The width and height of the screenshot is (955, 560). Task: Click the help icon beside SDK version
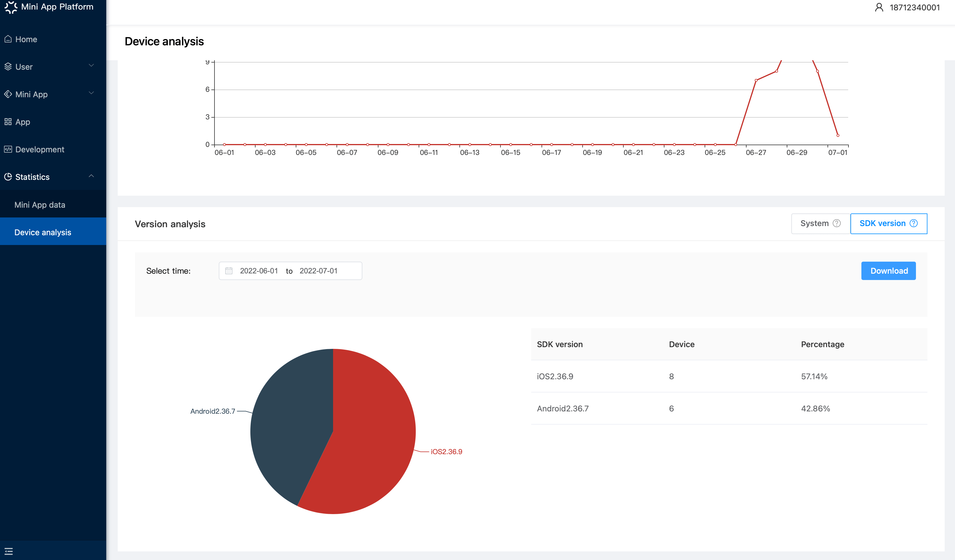click(x=914, y=223)
